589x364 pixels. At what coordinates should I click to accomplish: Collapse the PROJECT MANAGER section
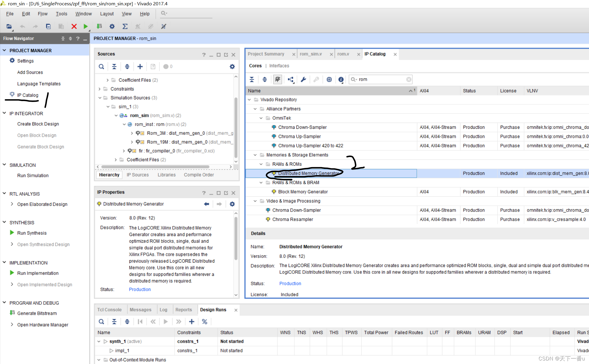tap(4, 50)
